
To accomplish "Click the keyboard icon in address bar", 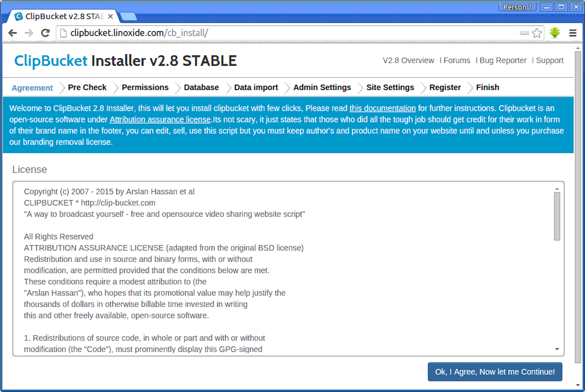I will pyautogui.click(x=524, y=33).
